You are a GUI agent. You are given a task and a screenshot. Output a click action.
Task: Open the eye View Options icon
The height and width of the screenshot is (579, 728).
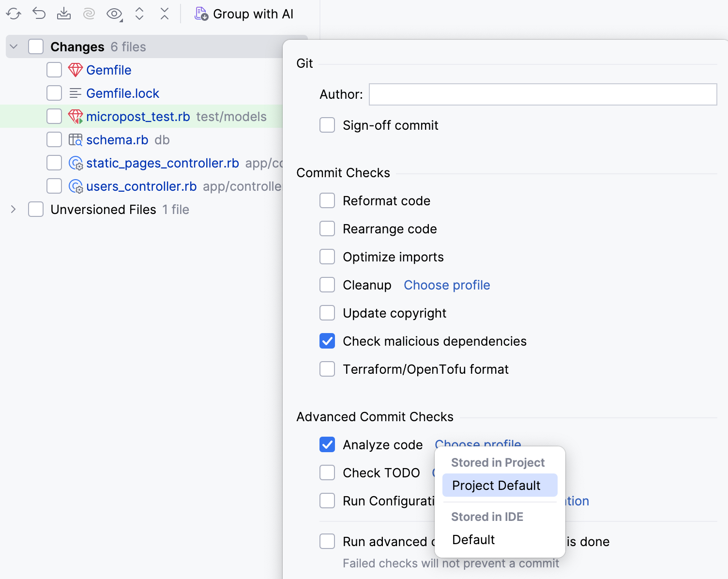pos(114,14)
